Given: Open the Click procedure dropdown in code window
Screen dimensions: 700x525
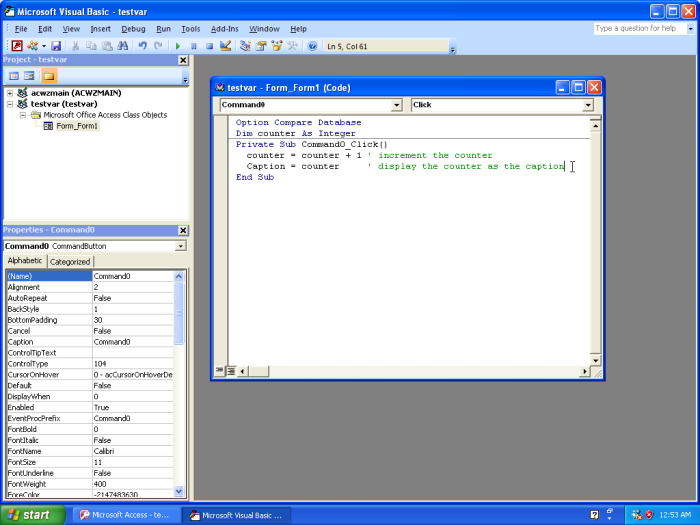Looking at the screenshot, I should [588, 105].
